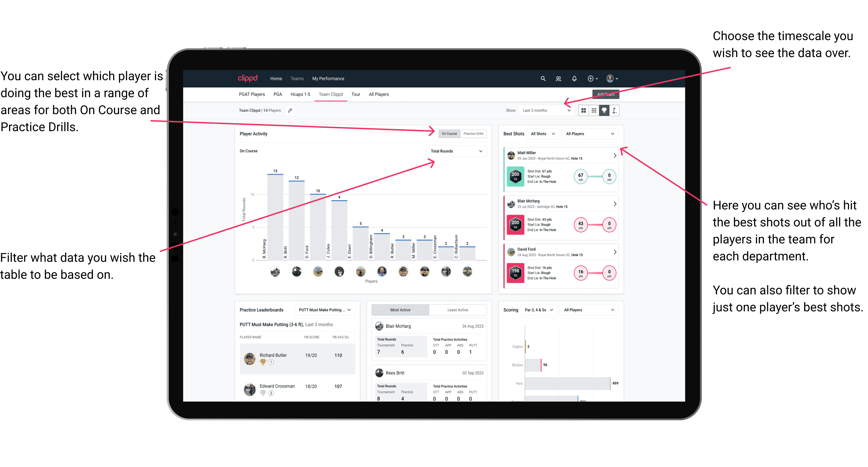This screenshot has width=868, height=467.
Task: Toggle to On Course view
Action: pos(450,133)
